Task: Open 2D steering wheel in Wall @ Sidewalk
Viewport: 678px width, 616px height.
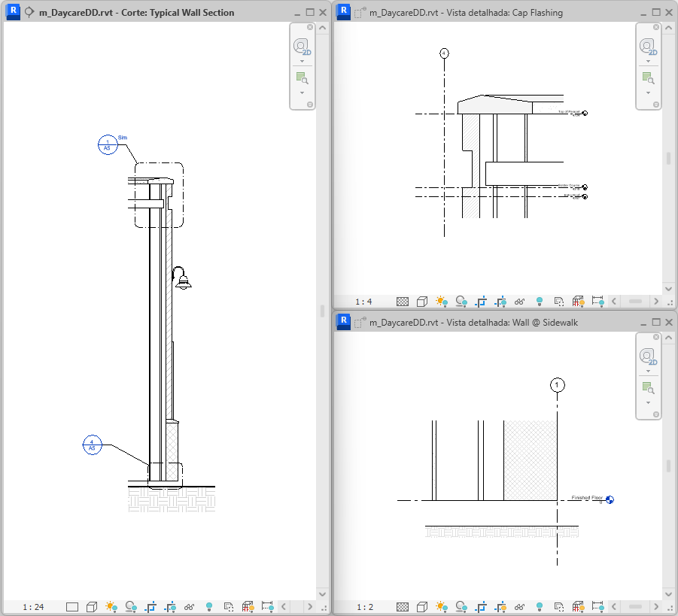Action: tap(648, 357)
